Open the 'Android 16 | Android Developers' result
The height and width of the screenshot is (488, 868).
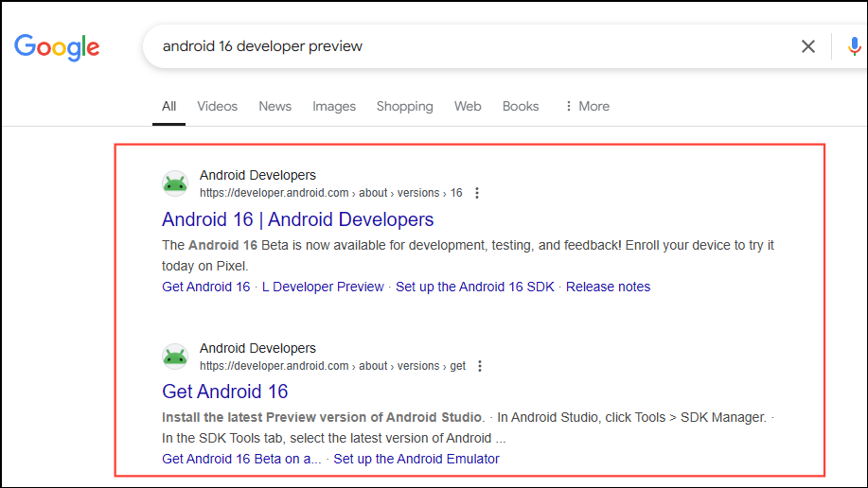click(x=298, y=219)
